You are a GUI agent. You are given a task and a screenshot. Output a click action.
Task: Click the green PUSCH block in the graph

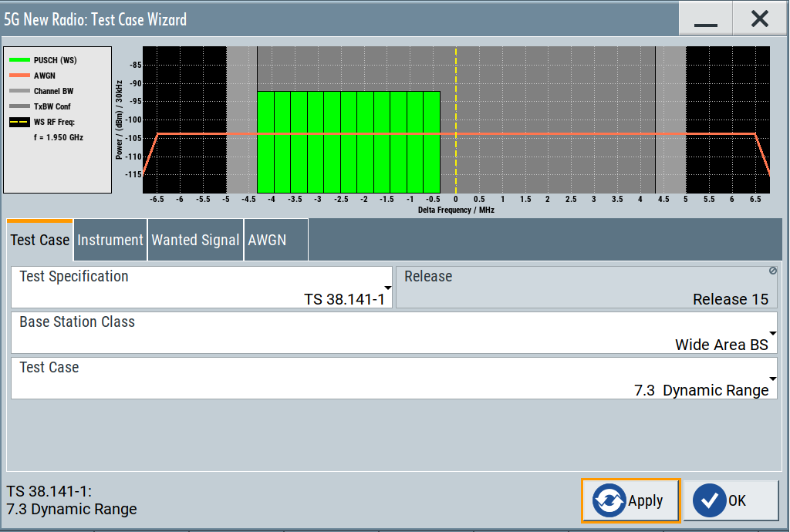point(348,143)
